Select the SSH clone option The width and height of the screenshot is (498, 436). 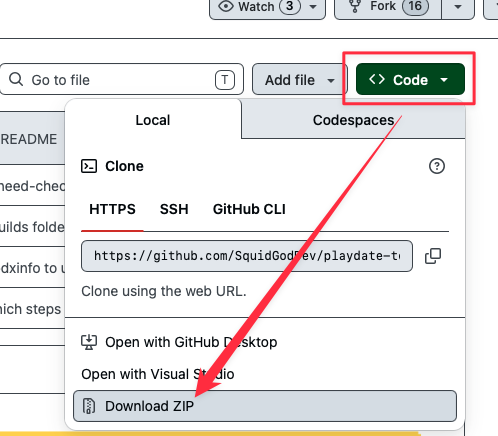[x=174, y=209]
